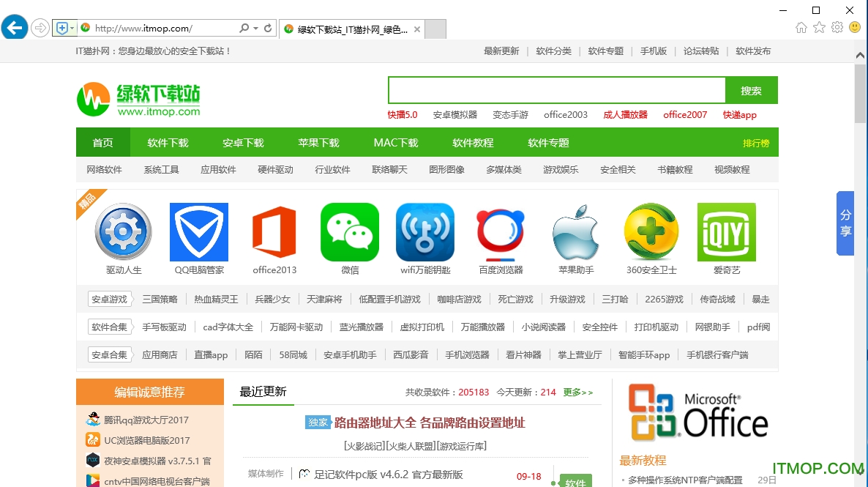The image size is (868, 487).
Task: Open browser tools gear icon
Action: [x=837, y=27]
